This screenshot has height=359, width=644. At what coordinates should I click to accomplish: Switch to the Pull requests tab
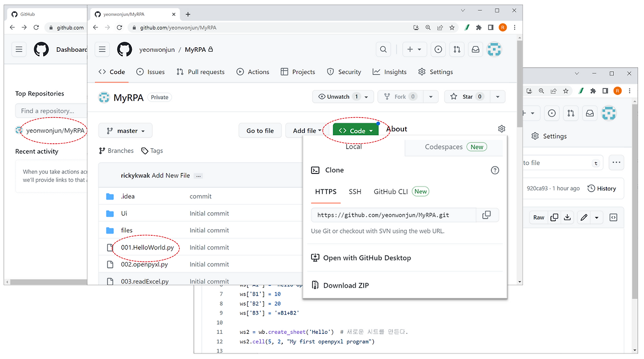[x=200, y=72]
